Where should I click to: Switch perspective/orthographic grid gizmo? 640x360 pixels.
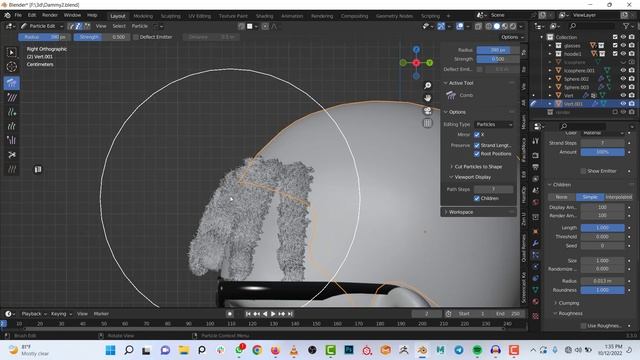[x=427, y=123]
